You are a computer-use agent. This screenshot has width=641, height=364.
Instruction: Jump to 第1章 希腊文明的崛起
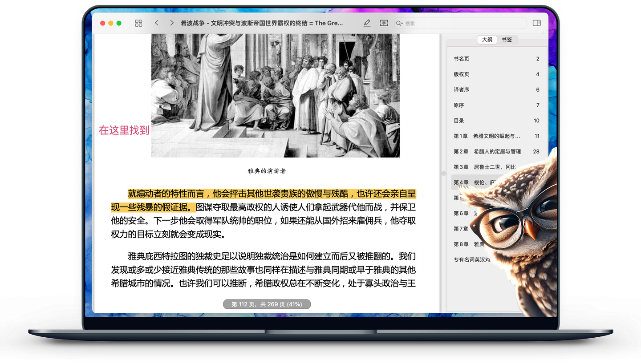(487, 136)
